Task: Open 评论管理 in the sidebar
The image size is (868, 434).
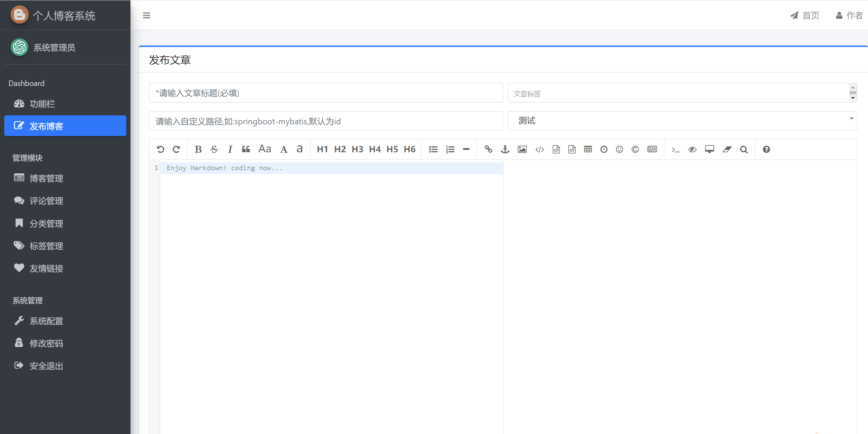Action: 65,201
